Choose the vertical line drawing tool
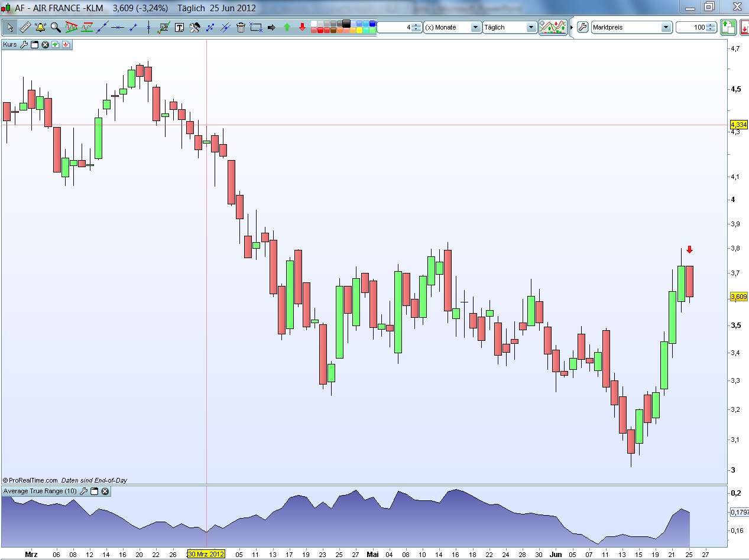749x560 pixels. tap(148, 27)
